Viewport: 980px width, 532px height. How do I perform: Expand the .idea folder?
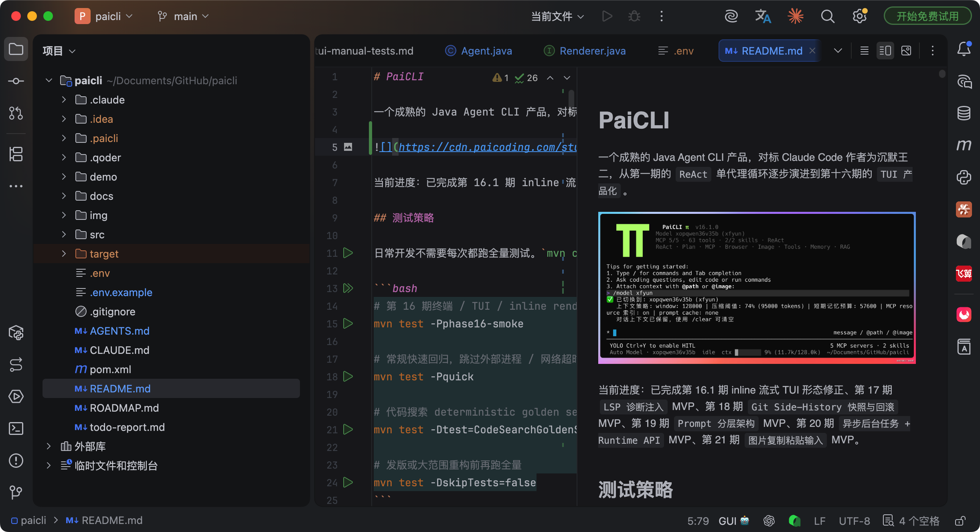click(x=64, y=119)
